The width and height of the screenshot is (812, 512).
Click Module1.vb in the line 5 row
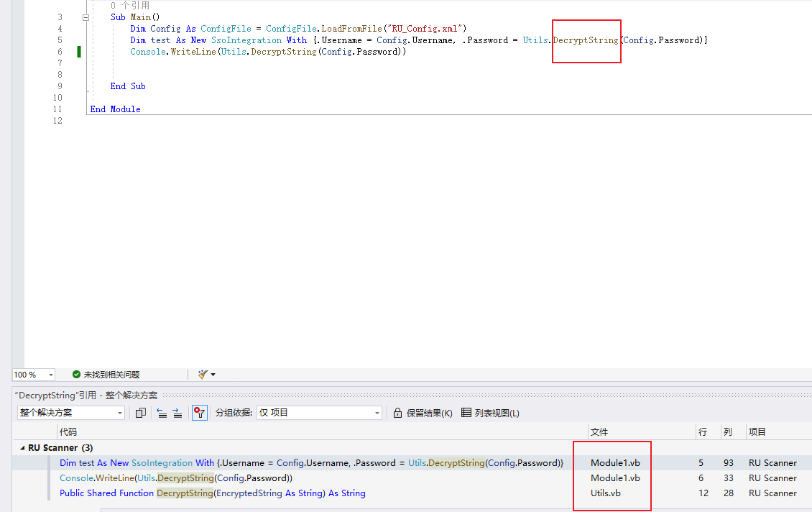(x=615, y=463)
